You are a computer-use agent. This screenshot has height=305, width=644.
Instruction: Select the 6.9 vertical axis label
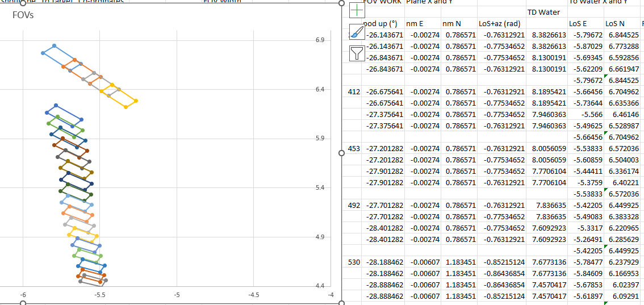[319, 40]
